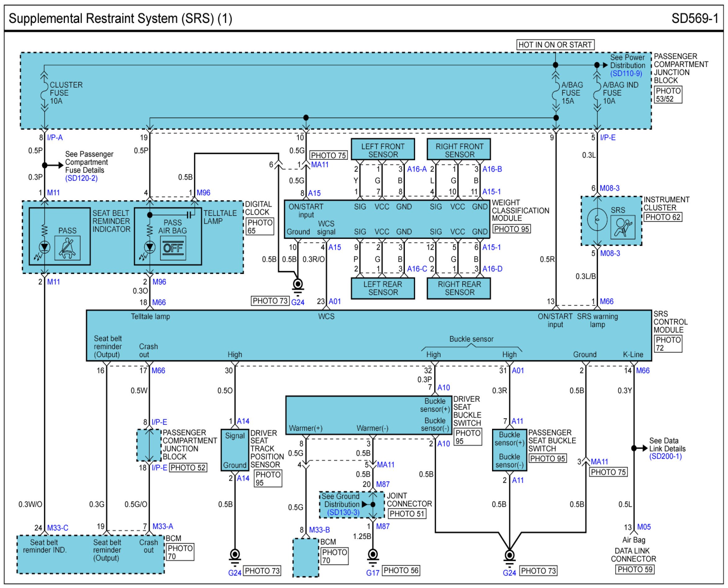Open the SD110-9 power distribution link
Viewport: 728px width, 588px height.
tap(626, 74)
